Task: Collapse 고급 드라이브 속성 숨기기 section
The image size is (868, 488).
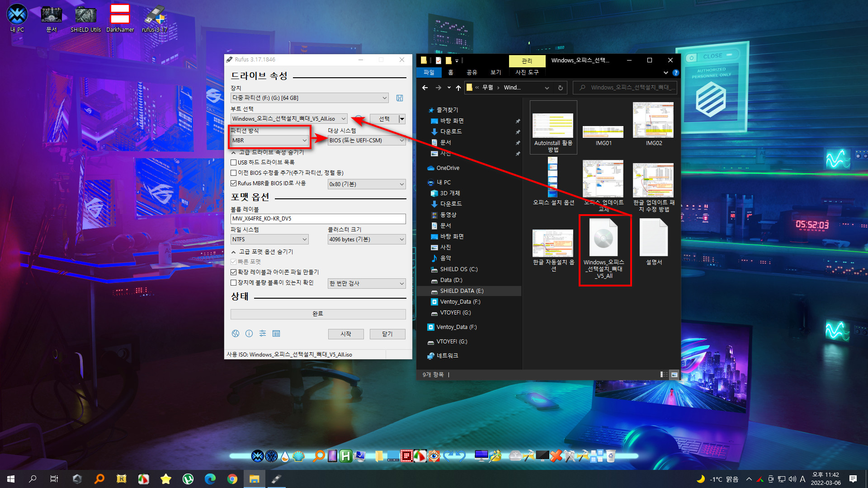Action: [268, 152]
